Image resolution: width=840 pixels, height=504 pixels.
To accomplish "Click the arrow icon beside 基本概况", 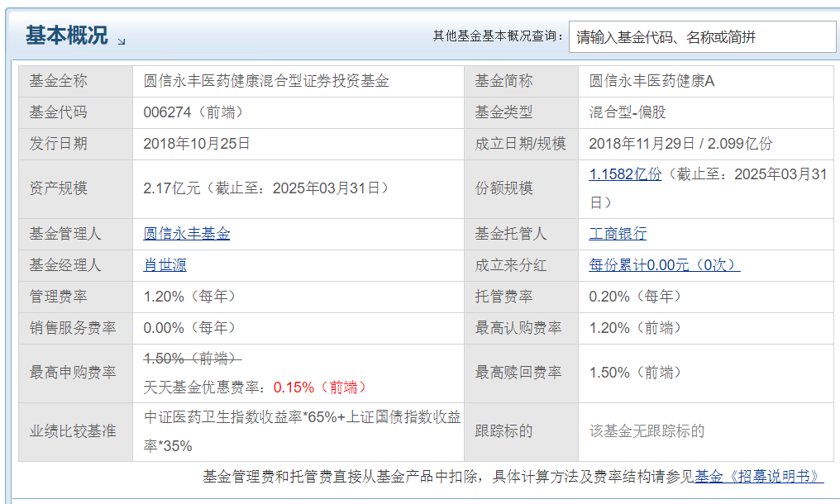I will point(122,41).
